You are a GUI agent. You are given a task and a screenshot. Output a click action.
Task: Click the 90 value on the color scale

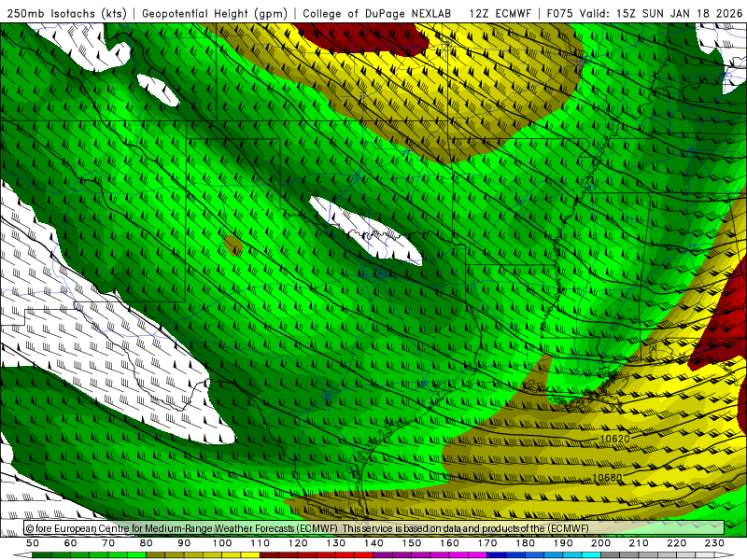coord(184,543)
